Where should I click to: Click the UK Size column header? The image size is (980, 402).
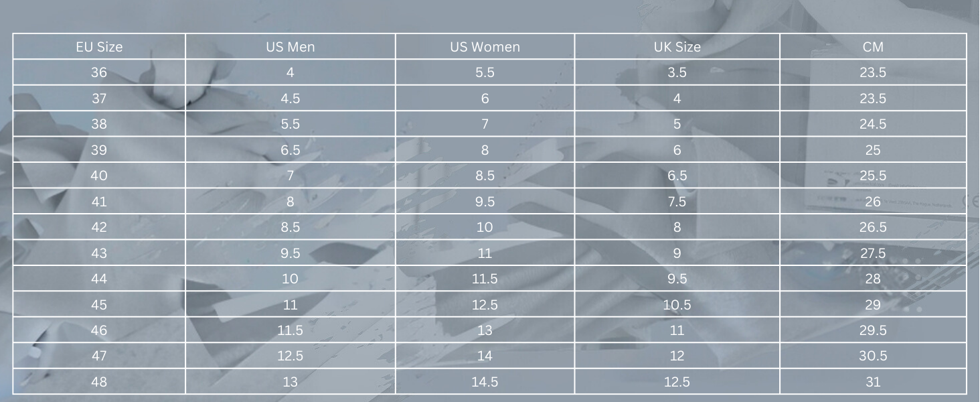(677, 47)
